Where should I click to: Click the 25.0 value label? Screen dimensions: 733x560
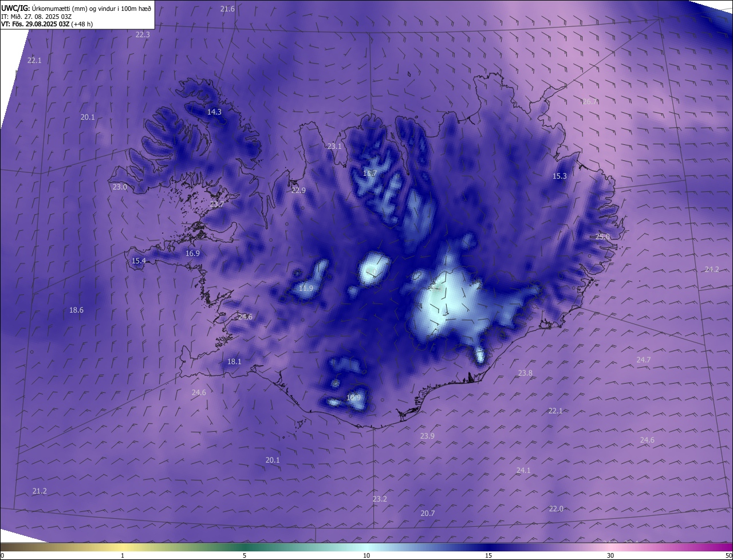point(602,236)
